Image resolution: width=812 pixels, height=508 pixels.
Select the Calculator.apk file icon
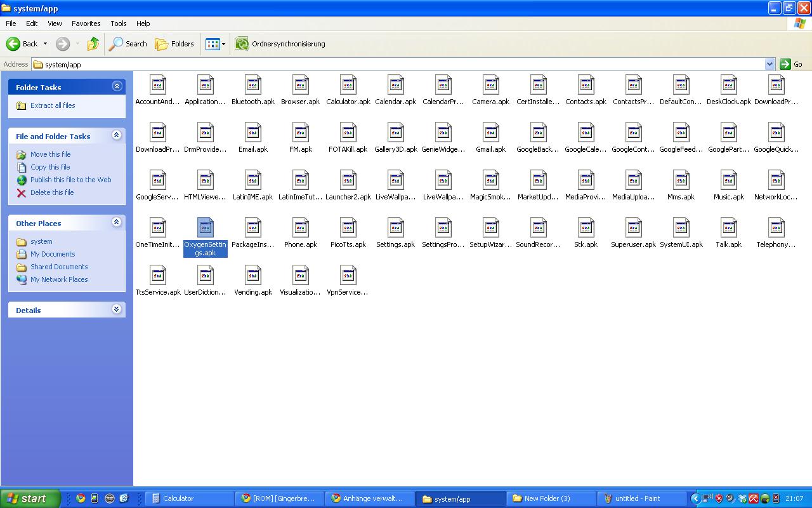tap(348, 85)
